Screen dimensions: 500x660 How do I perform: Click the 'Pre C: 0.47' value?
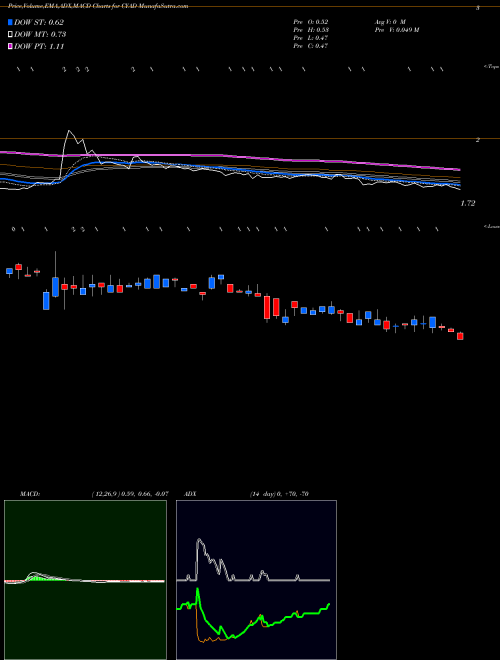point(311,46)
